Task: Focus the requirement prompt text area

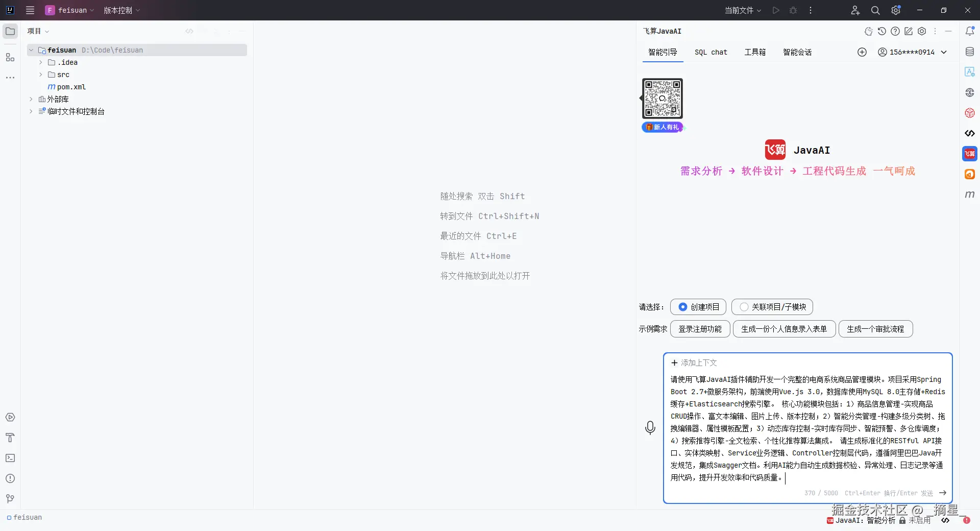Action: (x=807, y=428)
